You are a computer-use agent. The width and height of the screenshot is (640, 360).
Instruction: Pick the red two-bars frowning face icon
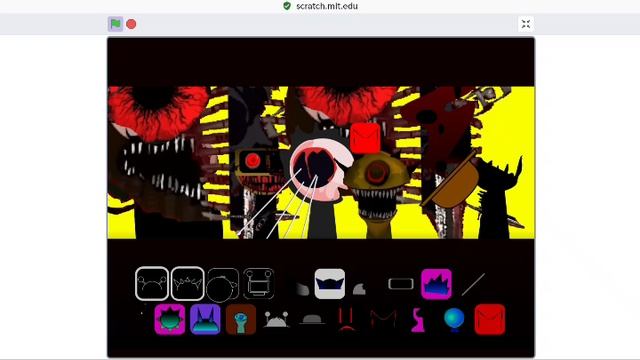click(x=346, y=319)
